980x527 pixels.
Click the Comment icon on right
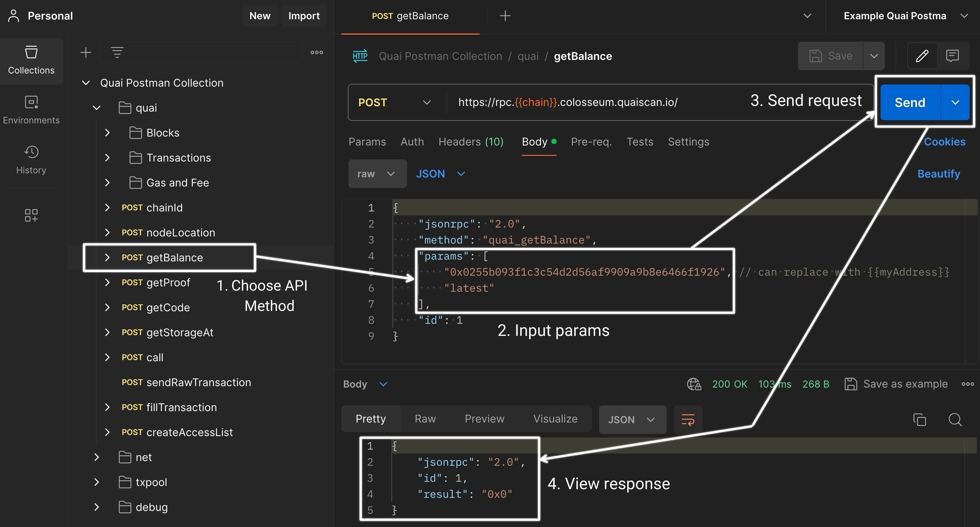click(951, 55)
